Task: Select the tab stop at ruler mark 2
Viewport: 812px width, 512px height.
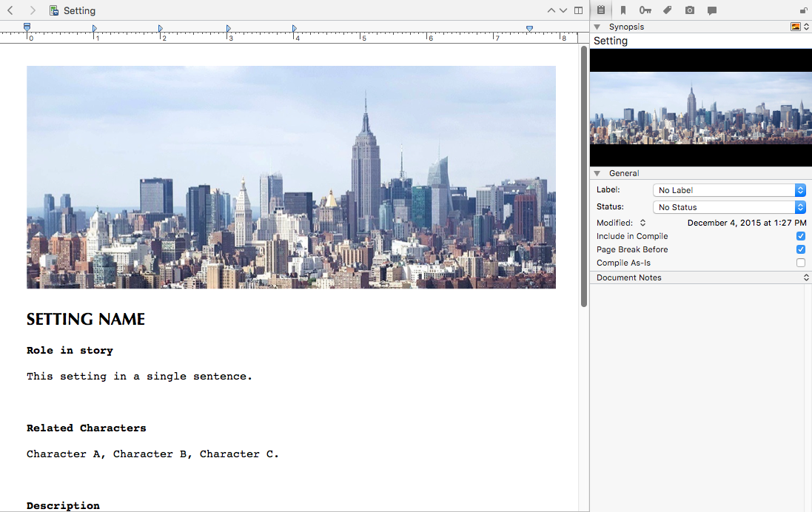Action: coord(161,28)
